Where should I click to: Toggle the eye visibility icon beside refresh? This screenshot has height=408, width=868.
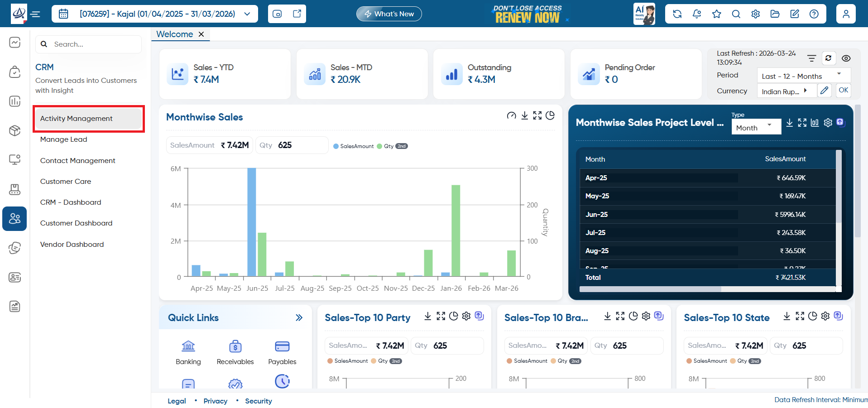coord(846,58)
